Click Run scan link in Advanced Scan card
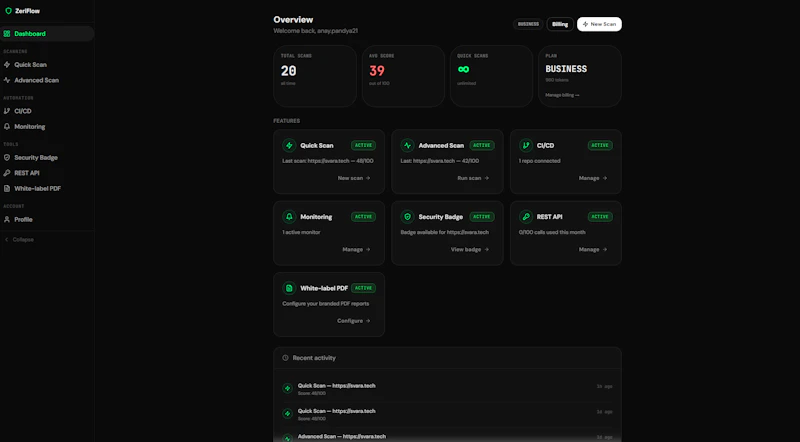This screenshot has height=442, width=800. [x=473, y=178]
